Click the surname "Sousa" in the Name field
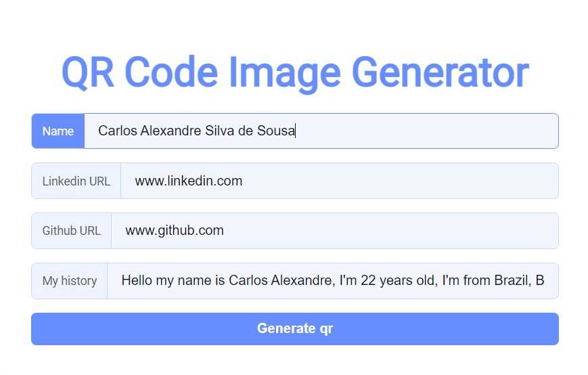The width and height of the screenshot is (588, 375). point(276,131)
